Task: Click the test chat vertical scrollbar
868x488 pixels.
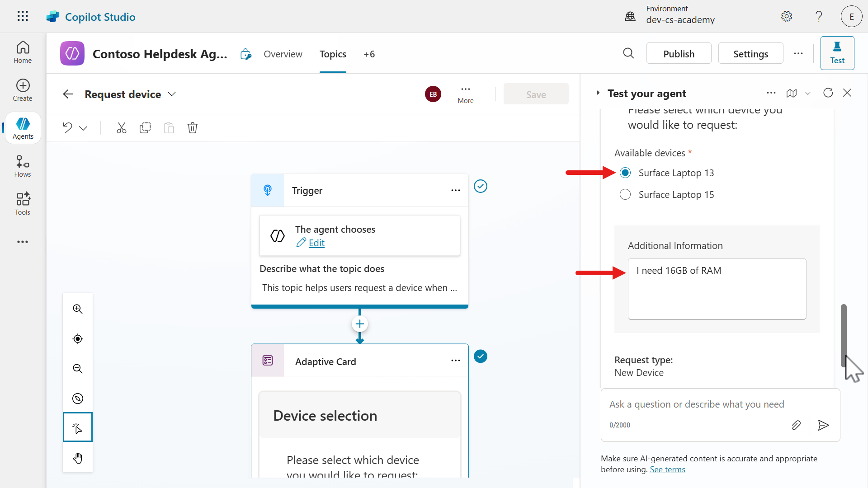Action: pyautogui.click(x=843, y=334)
